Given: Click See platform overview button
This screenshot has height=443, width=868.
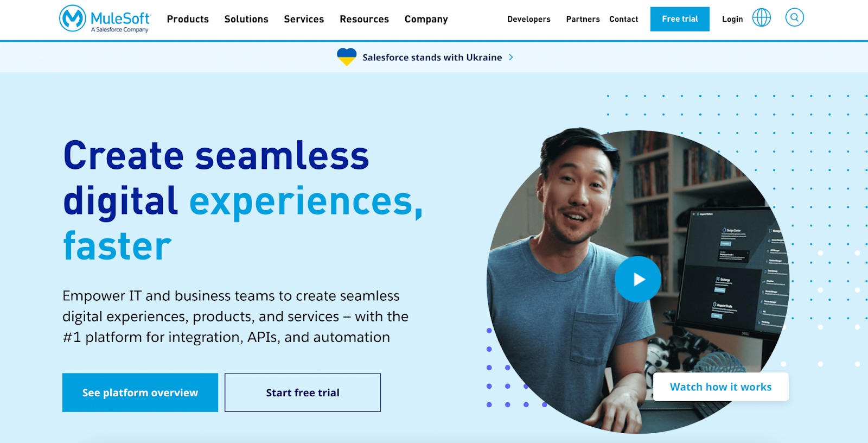Looking at the screenshot, I should (x=140, y=393).
